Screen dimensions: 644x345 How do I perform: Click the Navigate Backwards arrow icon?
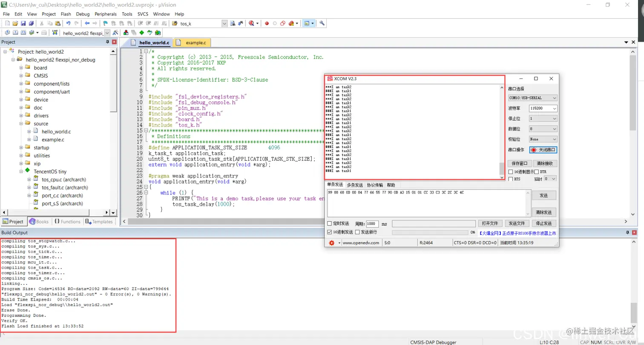tap(87, 23)
